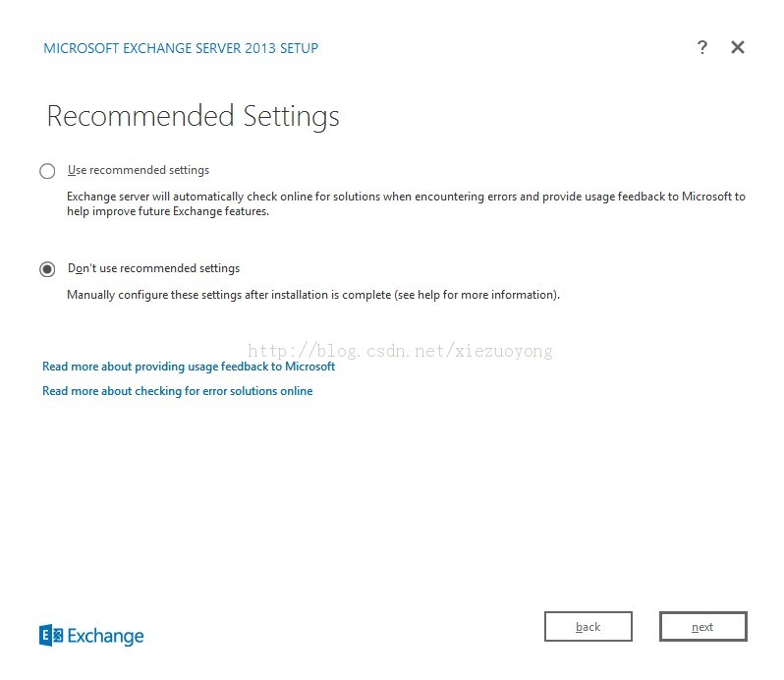Click the Exchange wordmark beside the logo
This screenshot has height=680, width=784.
[105, 636]
